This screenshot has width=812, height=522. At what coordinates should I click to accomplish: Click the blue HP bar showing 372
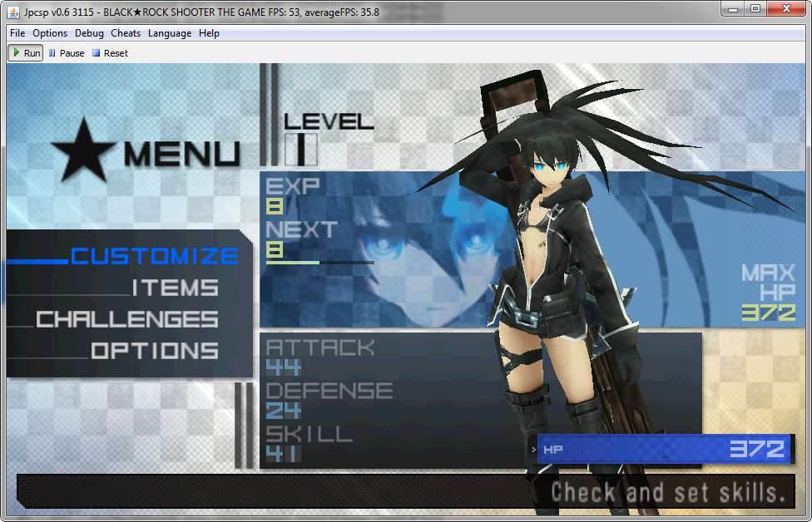coord(666,449)
